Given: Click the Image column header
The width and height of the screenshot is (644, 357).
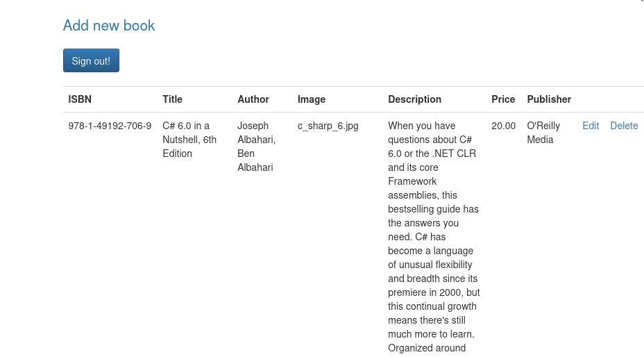Looking at the screenshot, I should click(312, 99).
